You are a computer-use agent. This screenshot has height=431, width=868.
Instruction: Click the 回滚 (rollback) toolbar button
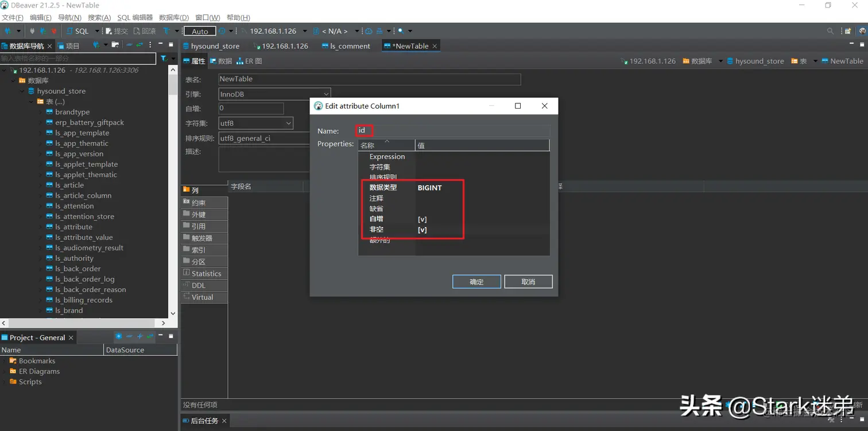(x=145, y=31)
